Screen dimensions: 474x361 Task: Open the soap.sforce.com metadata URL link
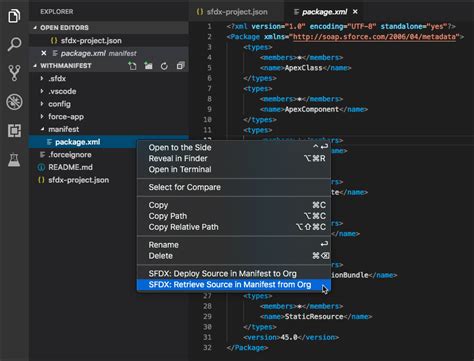tap(374, 36)
